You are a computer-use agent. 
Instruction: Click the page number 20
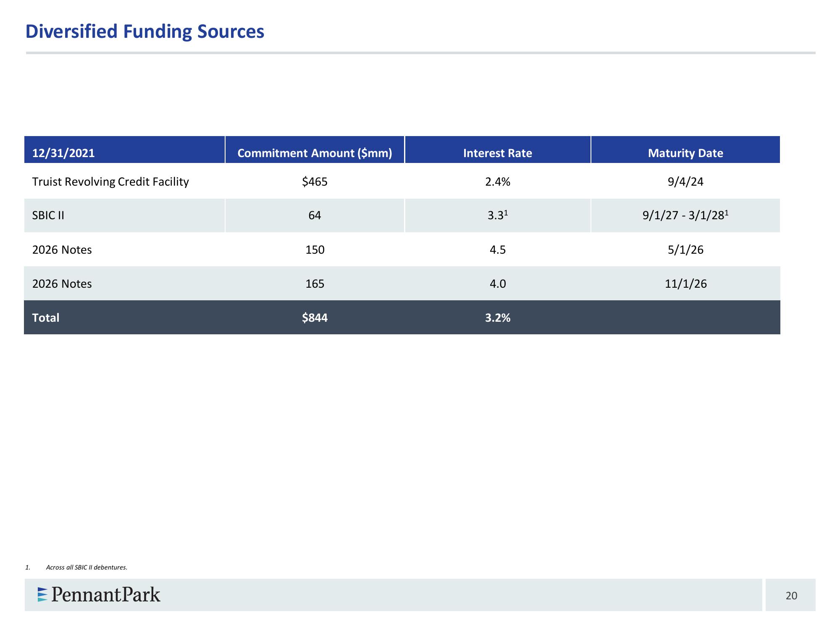coord(791,596)
